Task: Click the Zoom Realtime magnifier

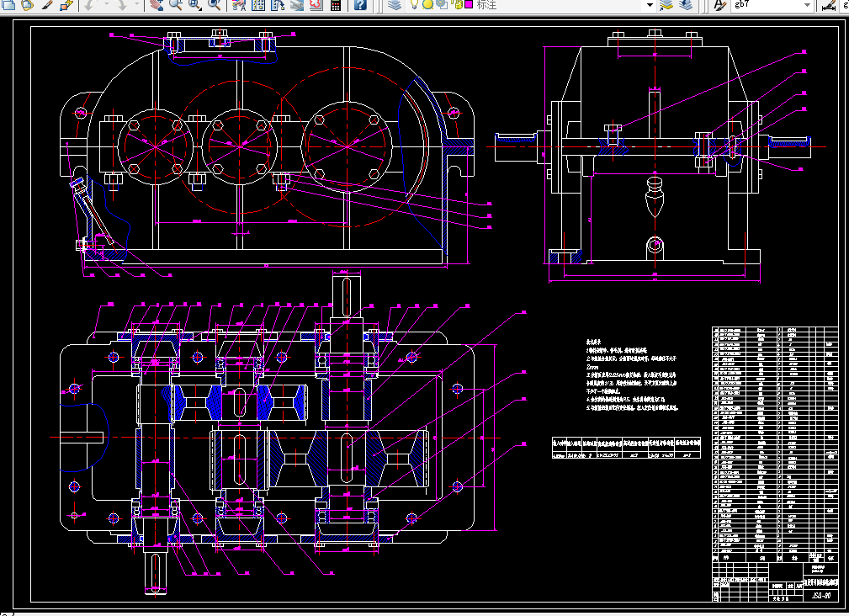Action: (176, 5)
